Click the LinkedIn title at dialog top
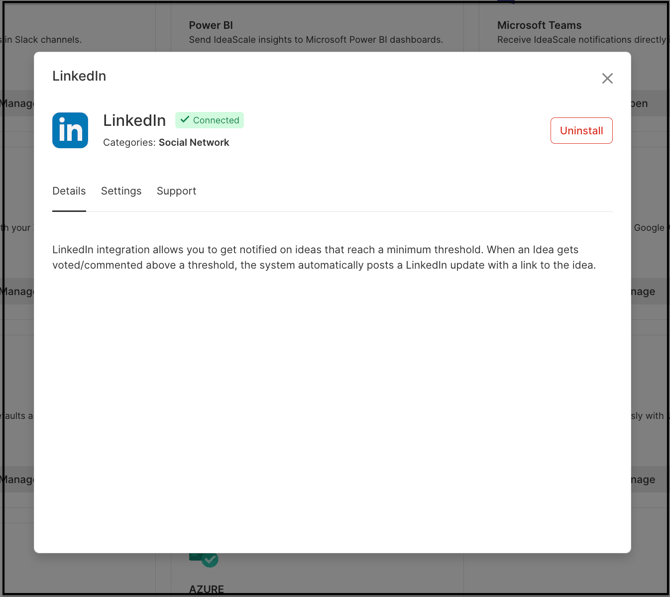Viewport: 670px width, 597px height. click(x=79, y=76)
